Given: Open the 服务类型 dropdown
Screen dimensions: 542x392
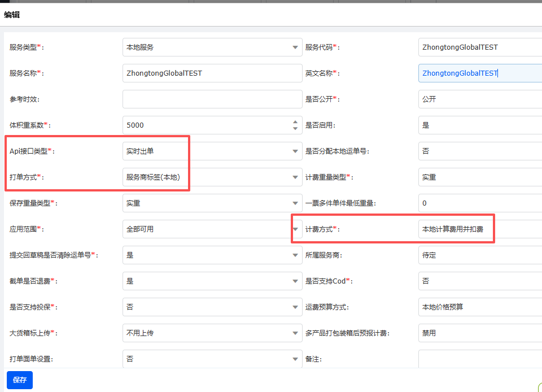Looking at the screenshot, I should (x=295, y=47).
